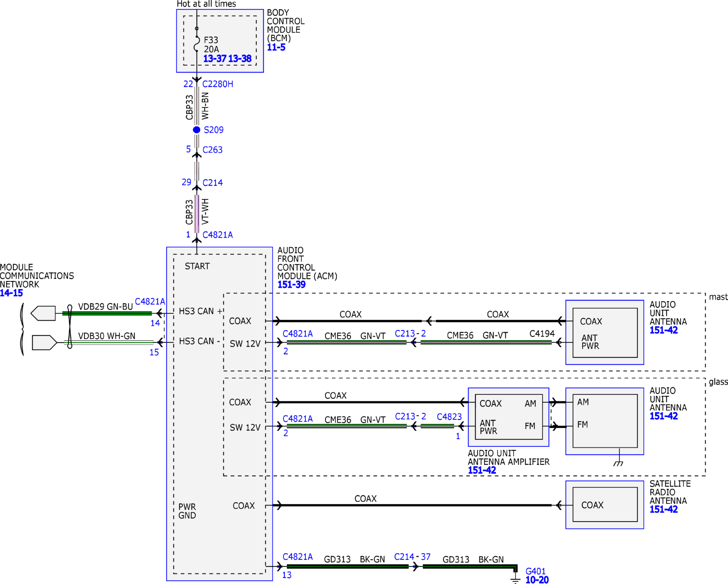This screenshot has height=584, width=728.
Task: Click the 'ANT PWR' text in amplifier box
Action: [488, 427]
